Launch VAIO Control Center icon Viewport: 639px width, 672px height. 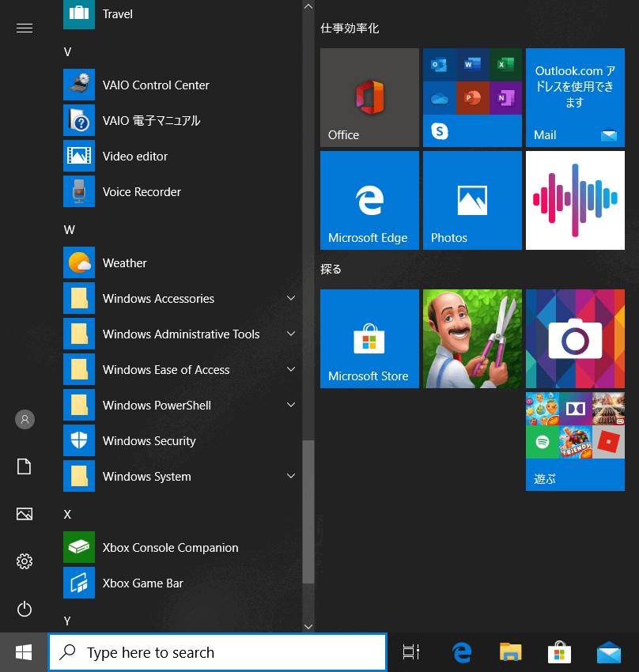[x=79, y=85]
